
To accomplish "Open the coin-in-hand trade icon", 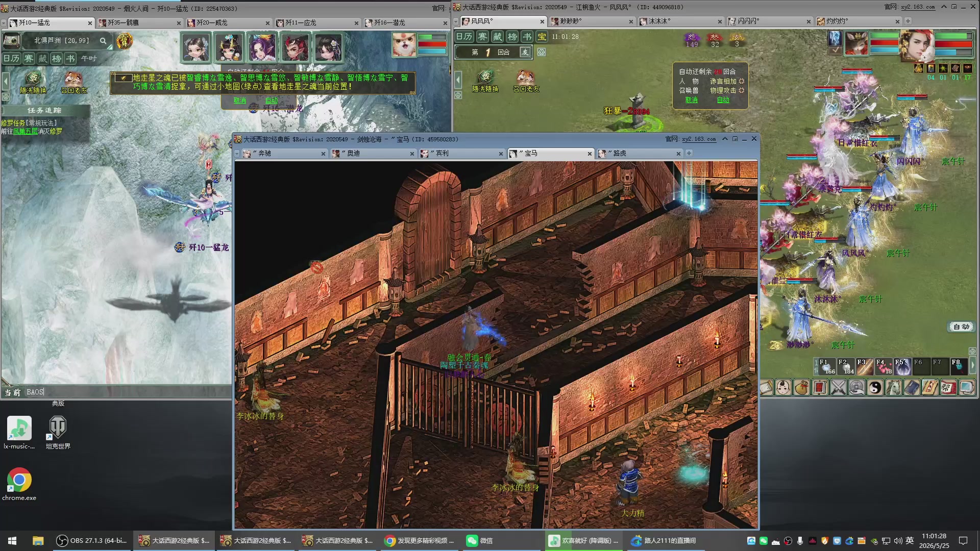I will (x=856, y=388).
